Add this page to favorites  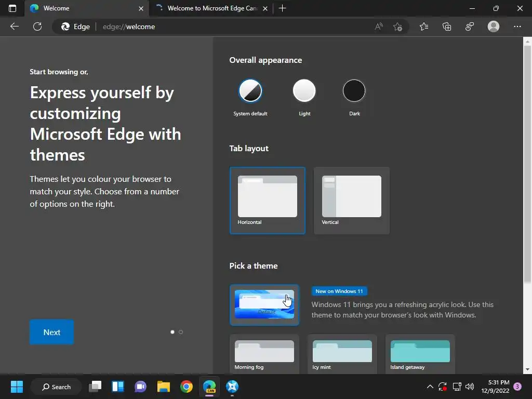pos(397,26)
